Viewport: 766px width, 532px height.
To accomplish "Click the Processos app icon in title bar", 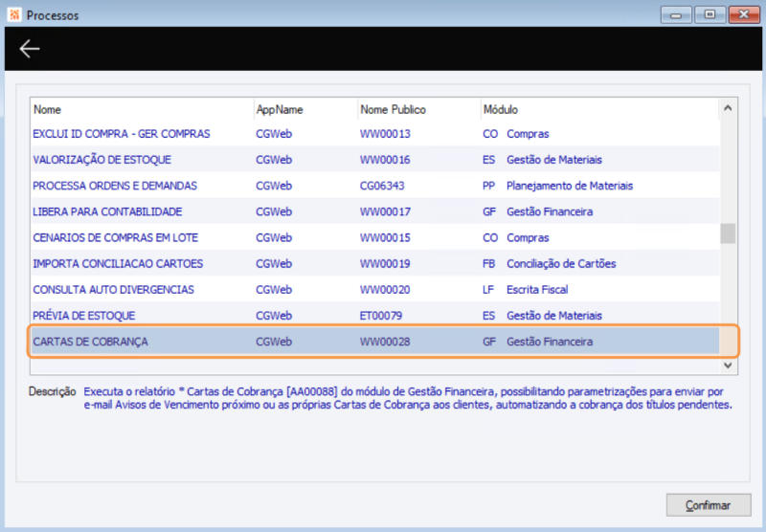I will point(14,15).
